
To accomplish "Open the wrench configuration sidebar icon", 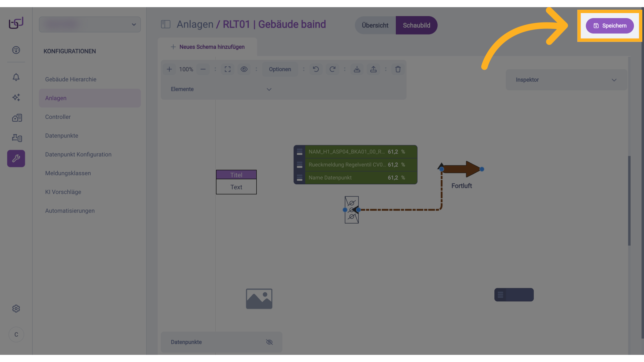I will point(16,158).
